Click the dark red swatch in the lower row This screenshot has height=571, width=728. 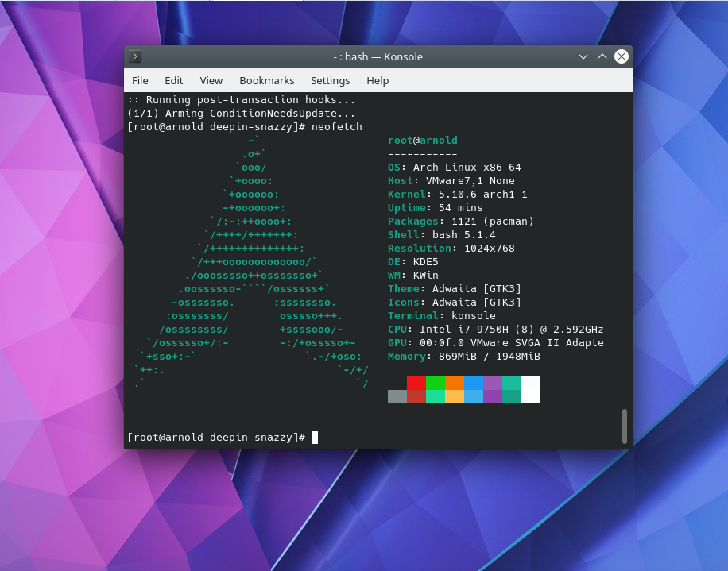[x=416, y=396]
